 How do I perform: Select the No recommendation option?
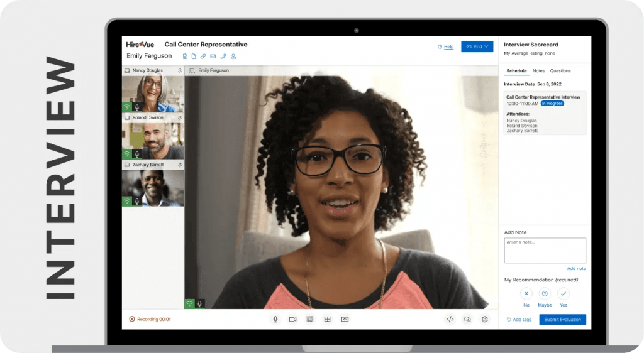coord(526,293)
